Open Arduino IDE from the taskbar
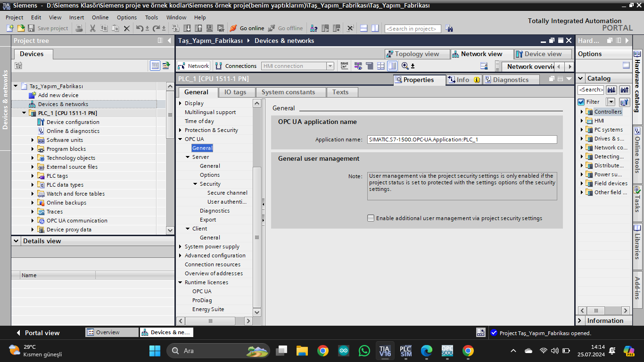Image resolution: width=644 pixels, height=362 pixels. 344,351
